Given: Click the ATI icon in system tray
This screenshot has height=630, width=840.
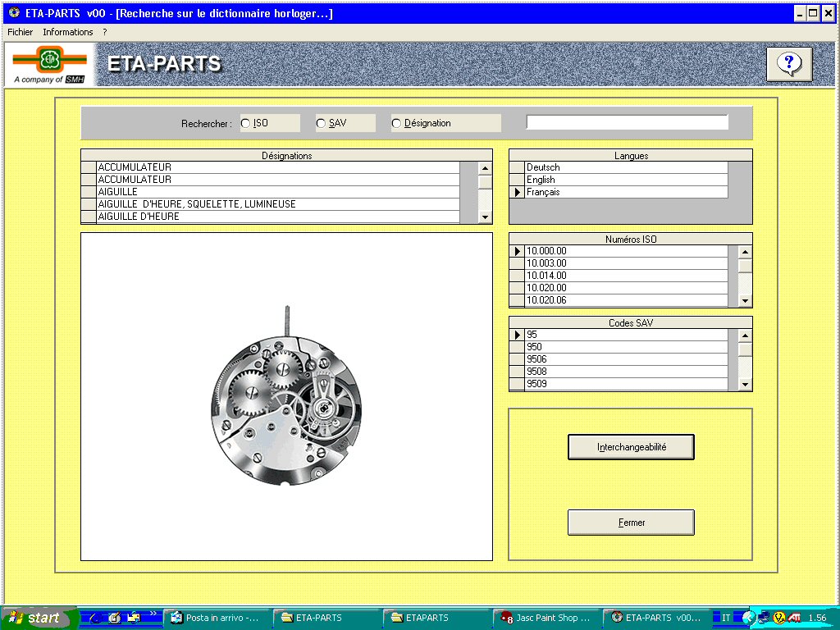Looking at the screenshot, I should [x=794, y=618].
